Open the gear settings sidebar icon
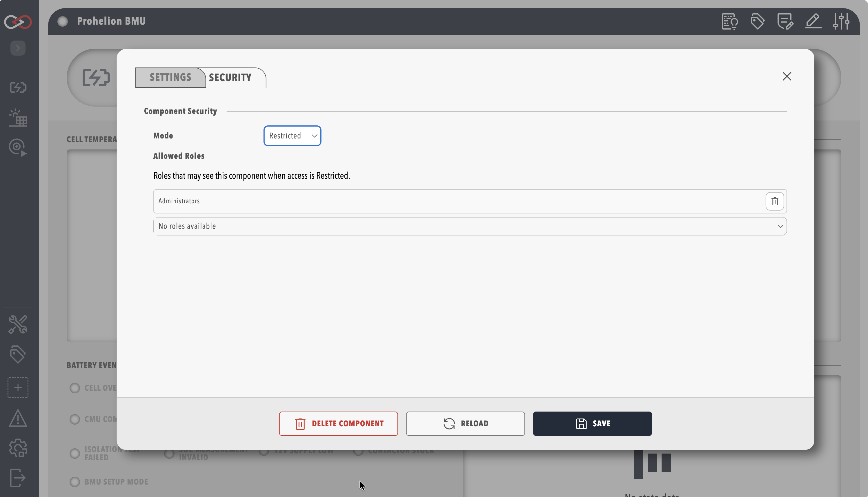The height and width of the screenshot is (497, 868). (18, 448)
